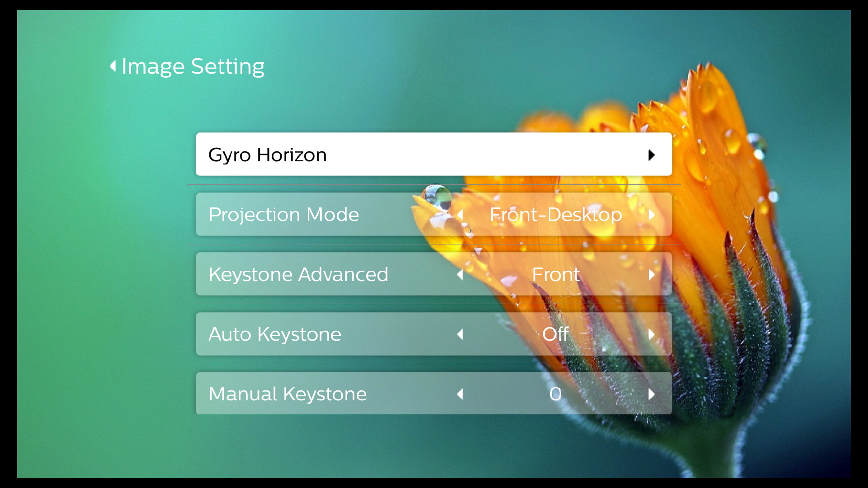The image size is (868, 488).
Task: Go back using the Image Setting arrow
Action: click(x=113, y=66)
